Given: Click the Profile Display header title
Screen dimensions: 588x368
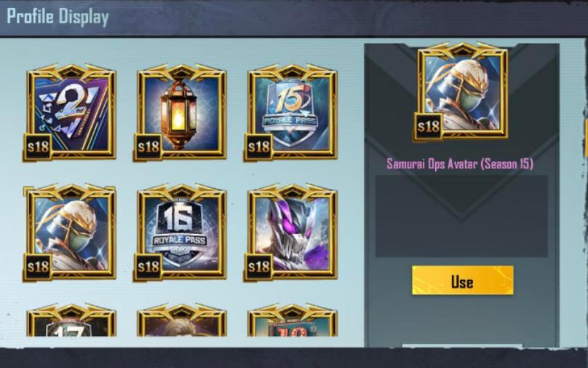Looking at the screenshot, I should coord(57,17).
